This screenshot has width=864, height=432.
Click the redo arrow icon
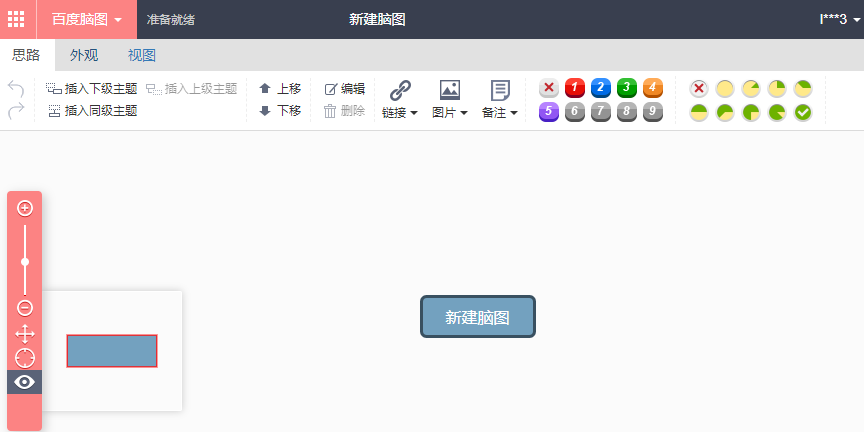16,111
